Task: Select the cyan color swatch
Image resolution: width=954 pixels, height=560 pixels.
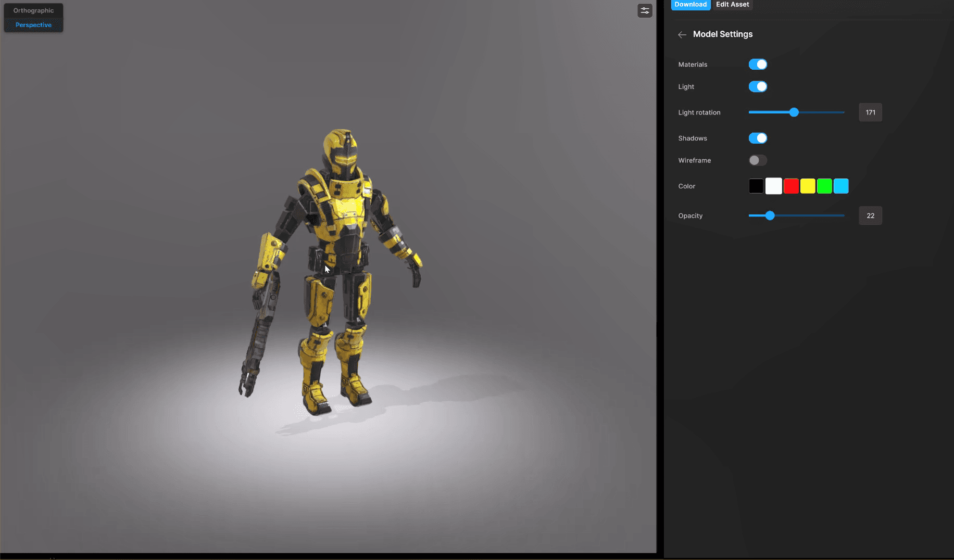Action: [841, 186]
